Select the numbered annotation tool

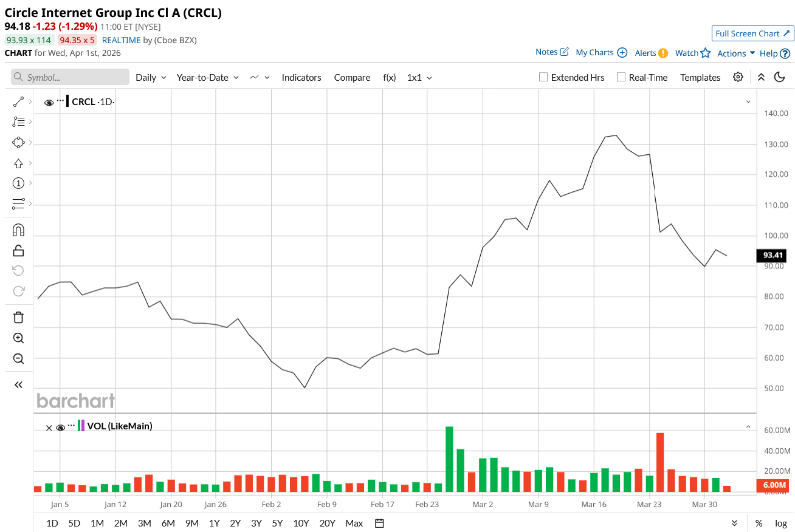[18, 183]
